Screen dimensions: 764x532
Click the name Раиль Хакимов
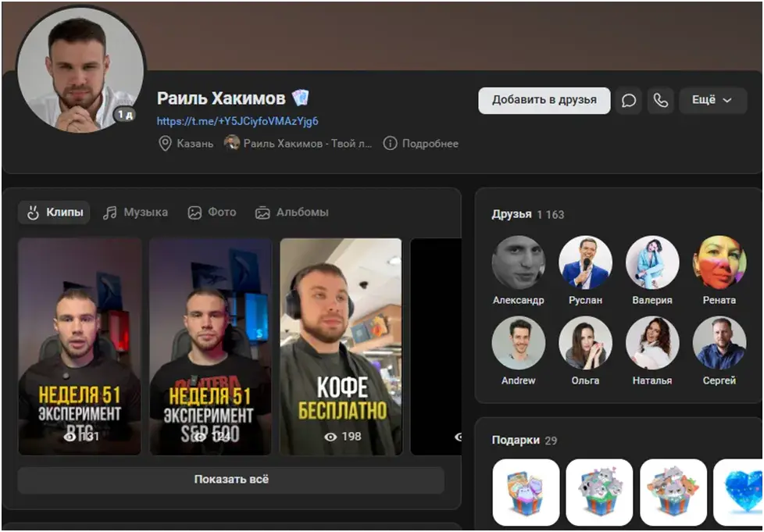point(221,98)
